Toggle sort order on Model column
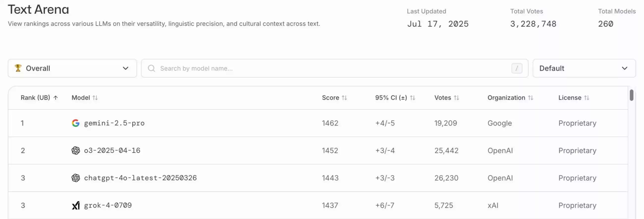The image size is (644, 219). click(x=95, y=98)
